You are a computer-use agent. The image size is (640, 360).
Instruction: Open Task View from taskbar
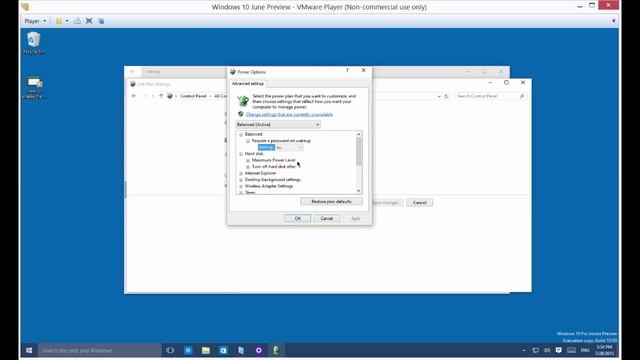170,350
